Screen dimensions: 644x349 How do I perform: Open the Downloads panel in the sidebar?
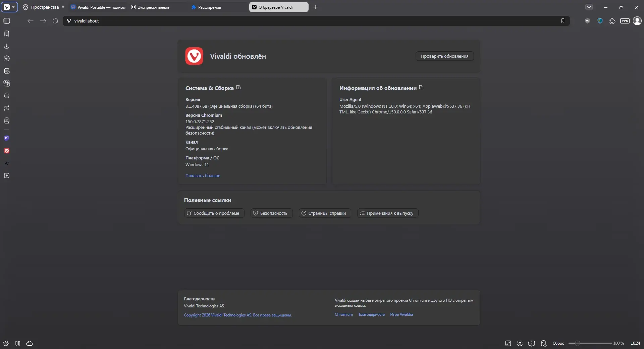(x=7, y=46)
